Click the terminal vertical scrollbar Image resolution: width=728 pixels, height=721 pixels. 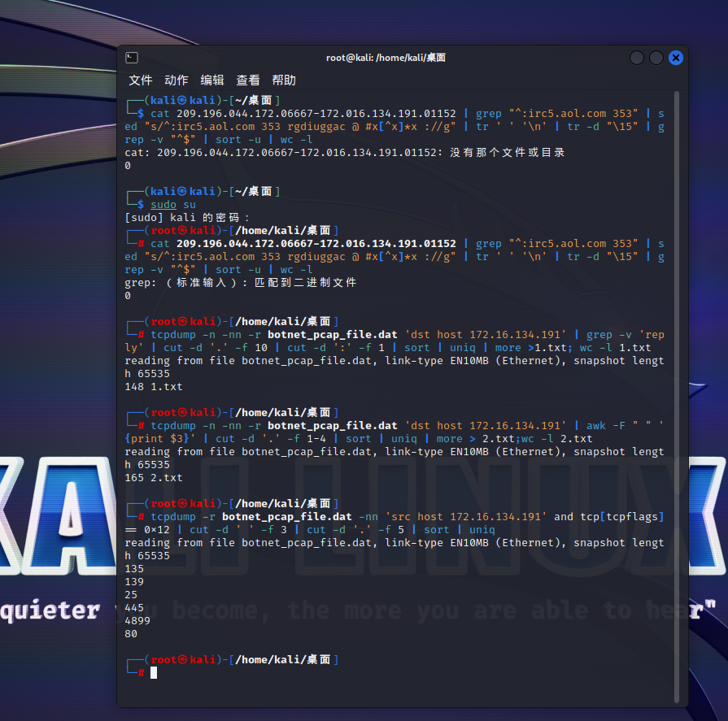point(677,397)
